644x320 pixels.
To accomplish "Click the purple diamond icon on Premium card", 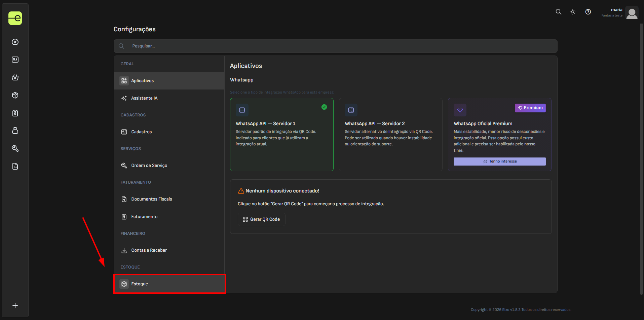I will tap(460, 110).
